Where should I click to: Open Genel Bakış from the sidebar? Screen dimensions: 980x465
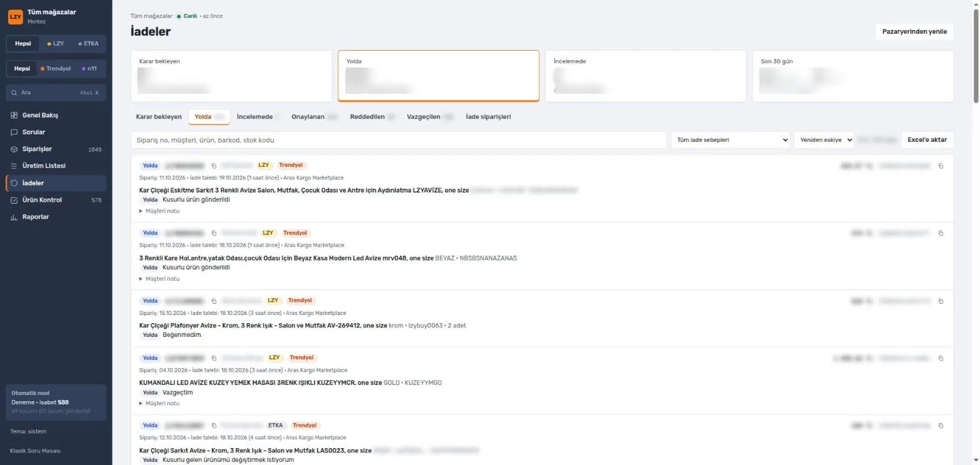(56, 116)
